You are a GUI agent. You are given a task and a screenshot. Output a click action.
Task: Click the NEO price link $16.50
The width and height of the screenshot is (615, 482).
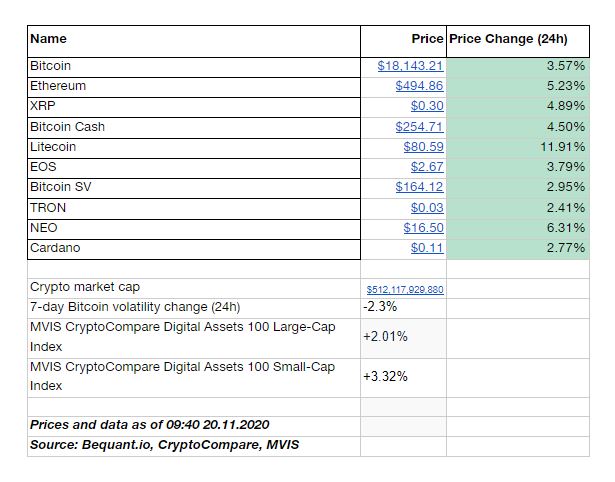(x=424, y=228)
